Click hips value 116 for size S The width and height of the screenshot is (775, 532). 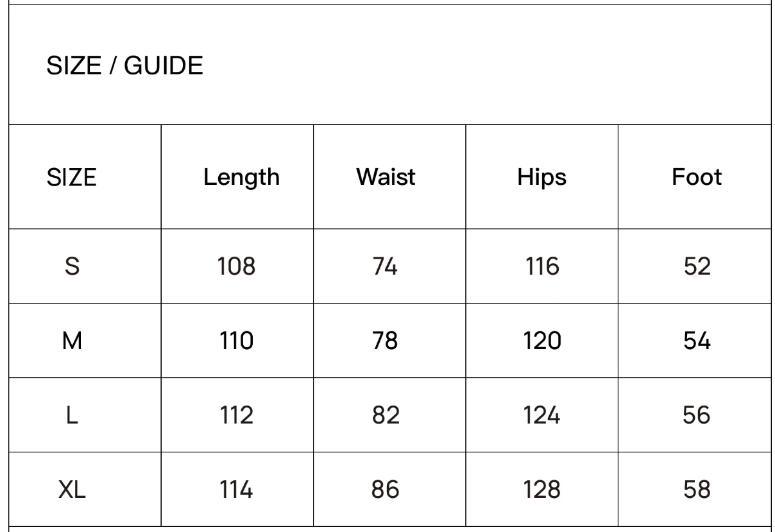[542, 266]
